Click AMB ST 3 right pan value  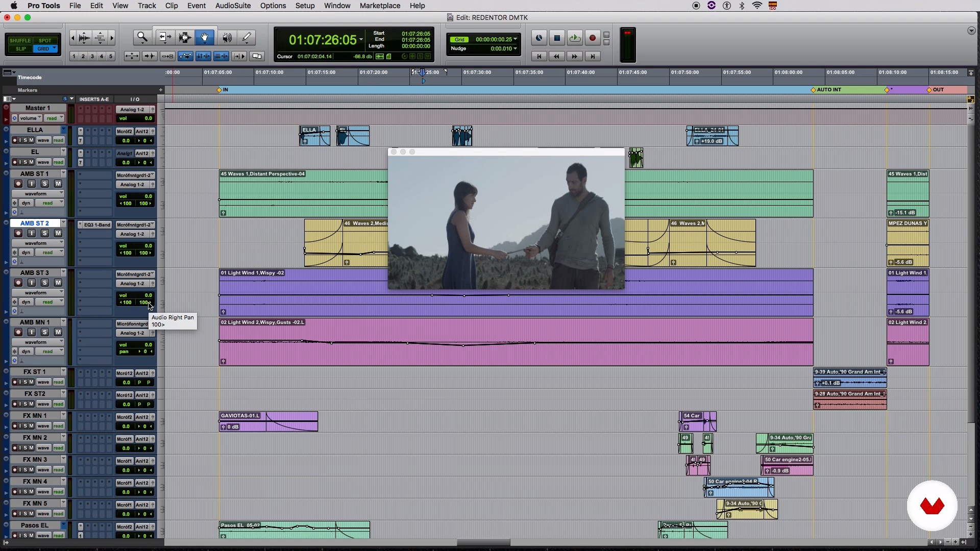[x=145, y=303]
